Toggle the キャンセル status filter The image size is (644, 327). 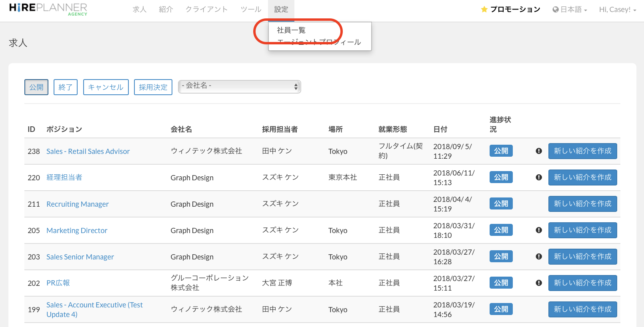pyautogui.click(x=106, y=87)
